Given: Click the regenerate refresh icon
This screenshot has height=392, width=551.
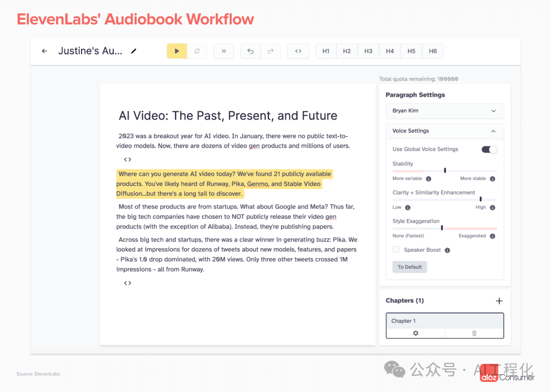Looking at the screenshot, I should [x=197, y=51].
